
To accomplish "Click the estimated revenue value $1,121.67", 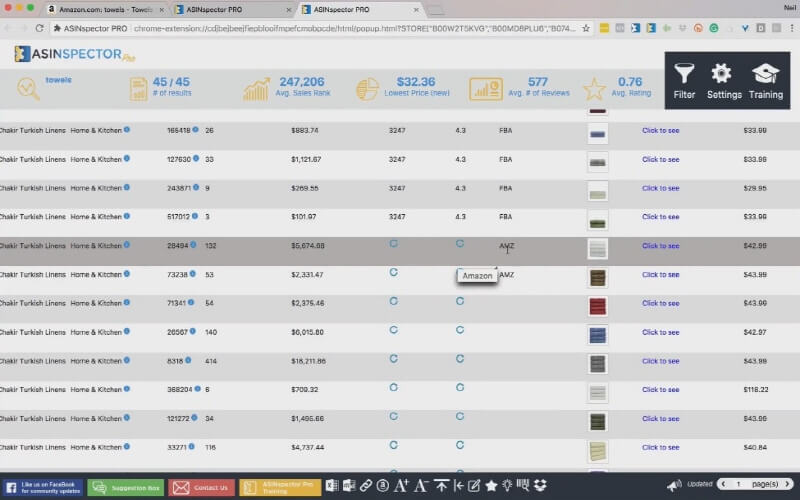I will (x=306, y=159).
